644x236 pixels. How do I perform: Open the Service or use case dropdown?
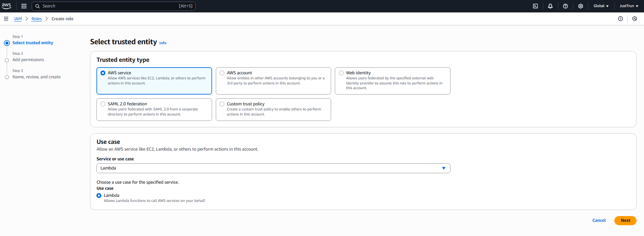(273, 168)
